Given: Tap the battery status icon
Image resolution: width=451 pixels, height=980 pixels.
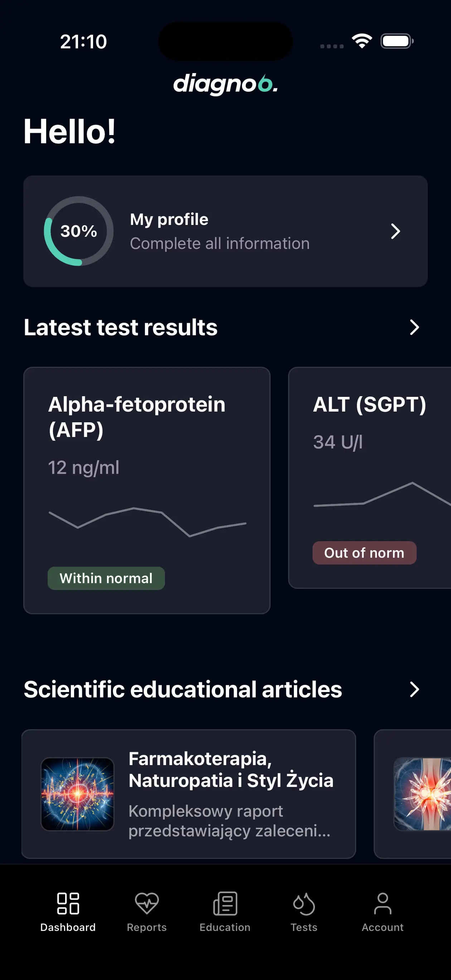Looking at the screenshot, I should 397,41.
